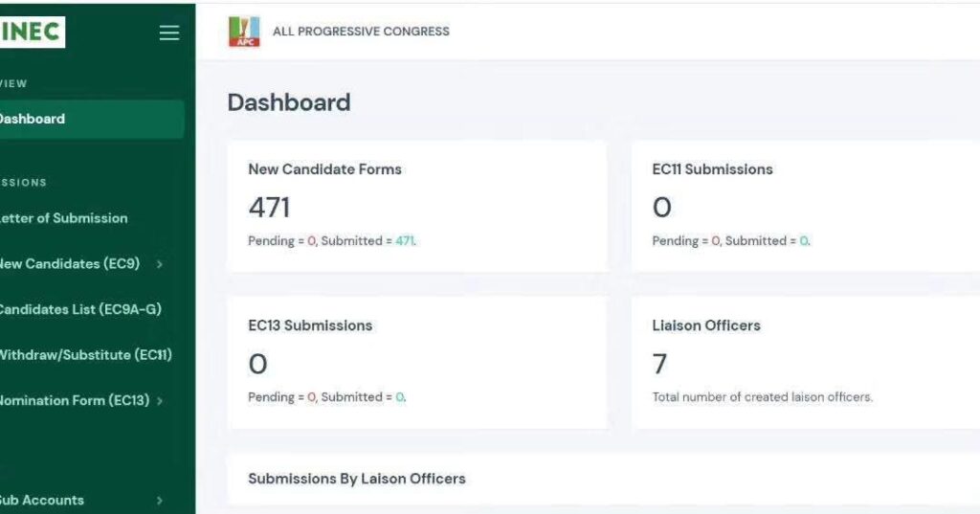Click the submitted 471 count link

click(x=405, y=241)
